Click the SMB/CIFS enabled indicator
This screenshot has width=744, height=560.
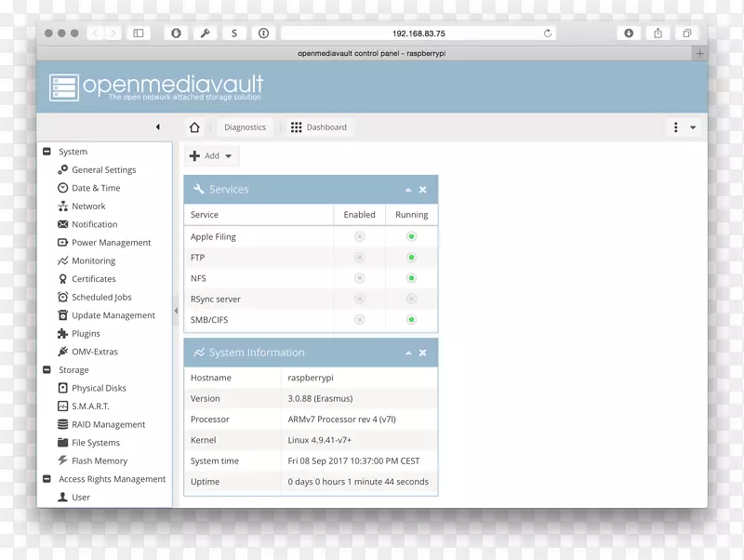tap(359, 320)
